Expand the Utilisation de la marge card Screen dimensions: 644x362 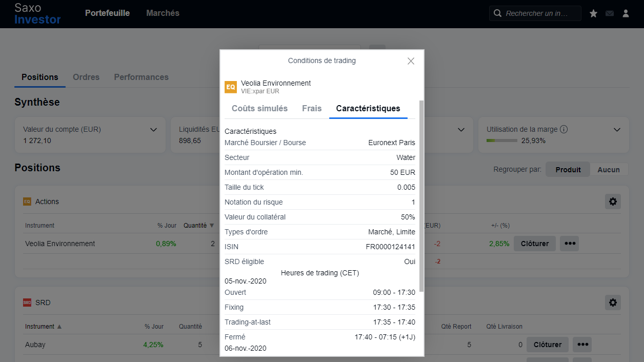click(x=617, y=130)
